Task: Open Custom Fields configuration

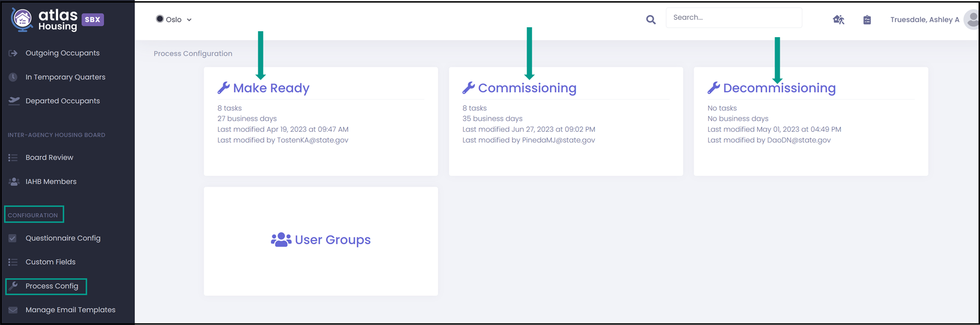Action: click(51, 262)
